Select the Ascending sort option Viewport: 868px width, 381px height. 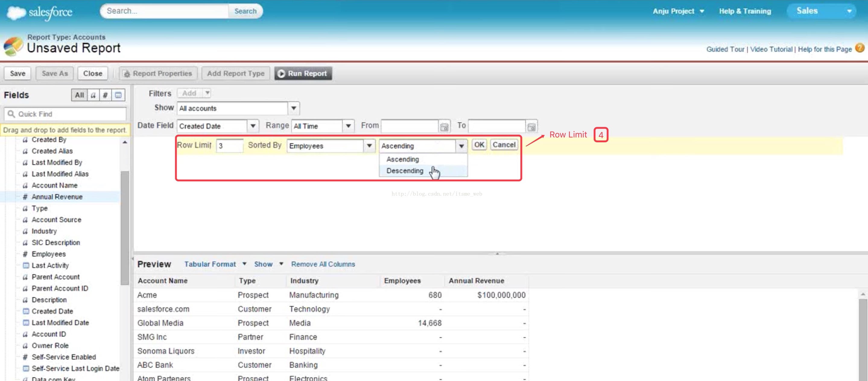click(402, 159)
